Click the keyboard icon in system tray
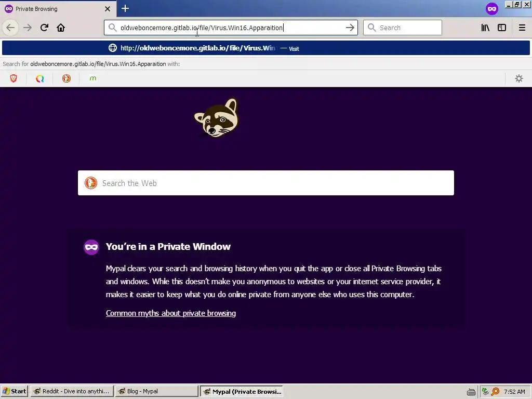This screenshot has height=399, width=532. click(471, 392)
